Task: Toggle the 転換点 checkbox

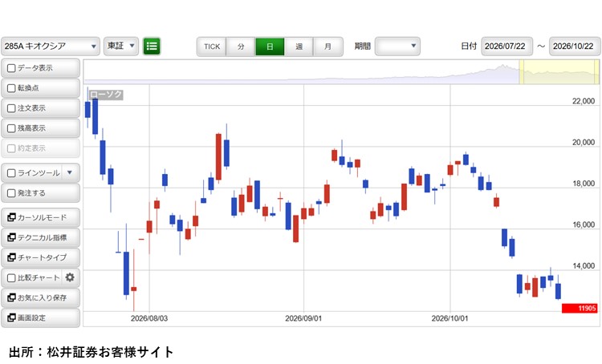Action: coord(11,88)
